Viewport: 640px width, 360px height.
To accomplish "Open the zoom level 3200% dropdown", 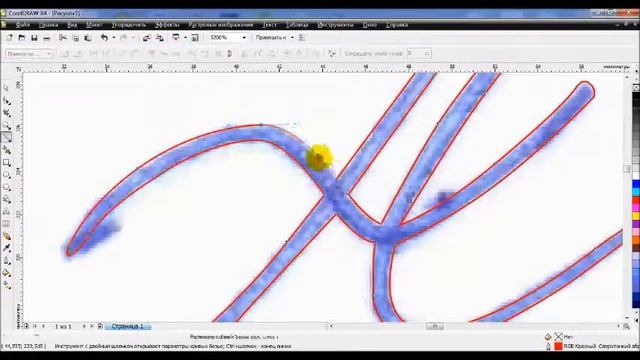I will pyautogui.click(x=244, y=38).
